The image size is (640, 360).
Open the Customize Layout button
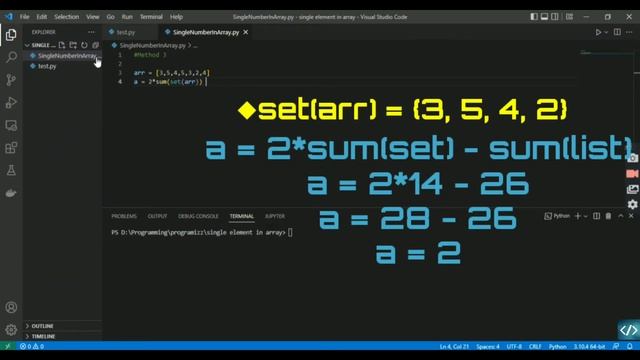click(569, 17)
